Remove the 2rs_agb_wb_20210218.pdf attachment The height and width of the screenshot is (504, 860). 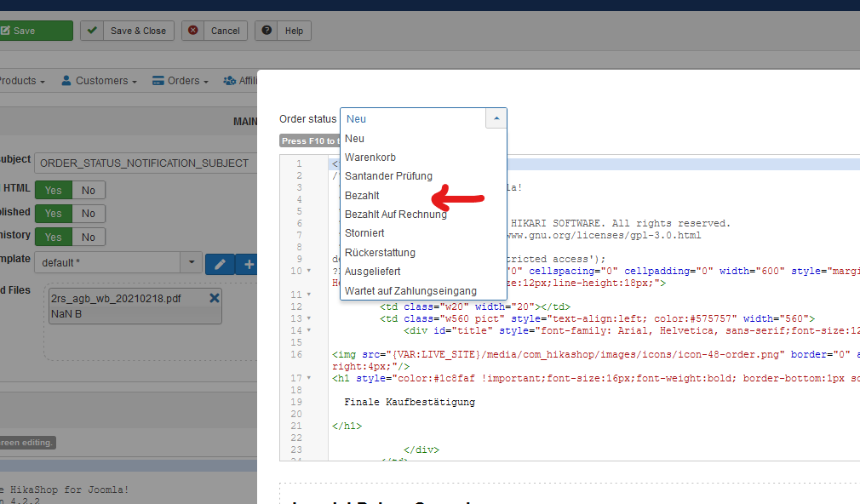[x=215, y=298]
